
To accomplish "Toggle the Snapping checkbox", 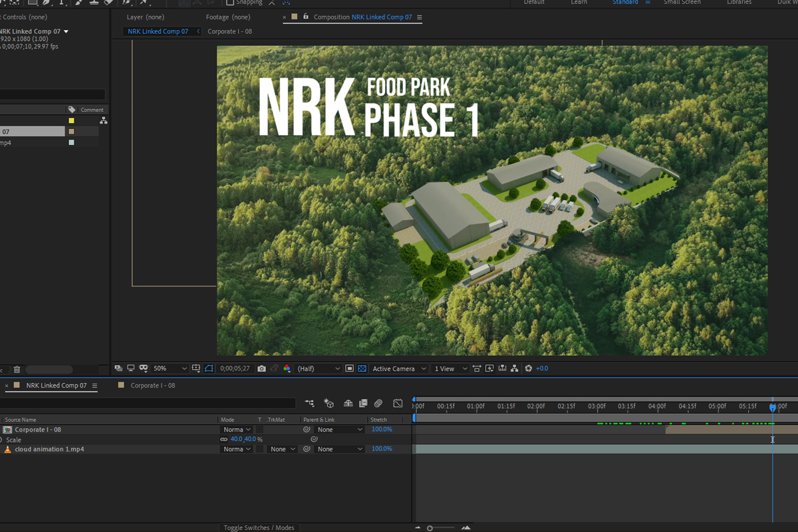I will coord(230,3).
